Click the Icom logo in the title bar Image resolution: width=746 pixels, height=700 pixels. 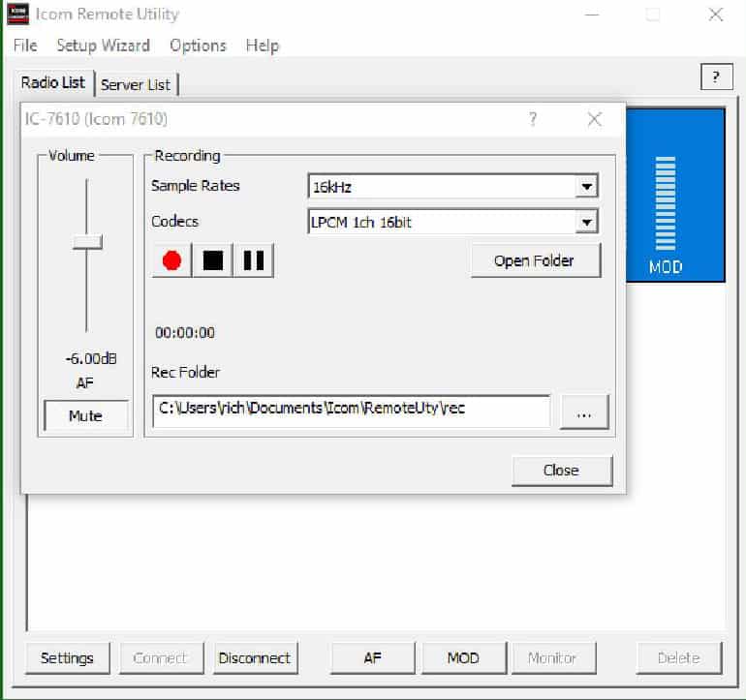(18, 15)
